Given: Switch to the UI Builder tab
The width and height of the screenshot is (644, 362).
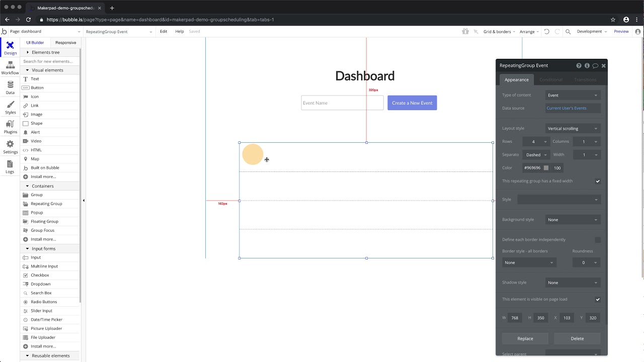Looking at the screenshot, I should click(35, 43).
